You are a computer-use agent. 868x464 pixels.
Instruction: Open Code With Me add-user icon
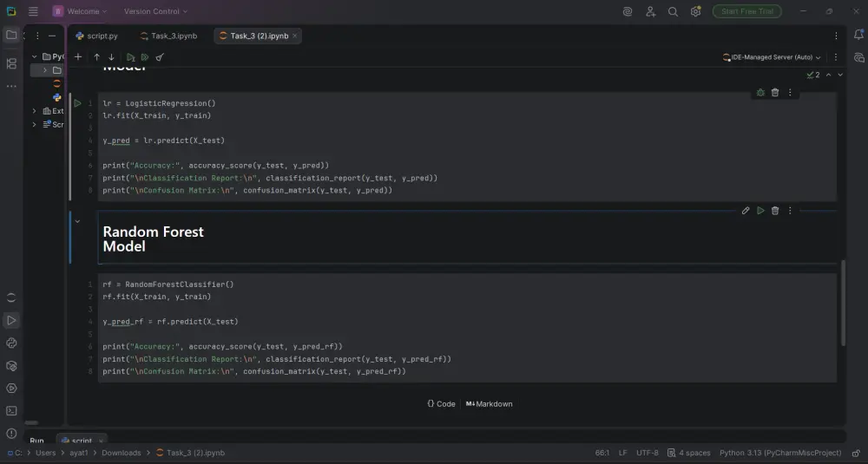click(x=650, y=11)
